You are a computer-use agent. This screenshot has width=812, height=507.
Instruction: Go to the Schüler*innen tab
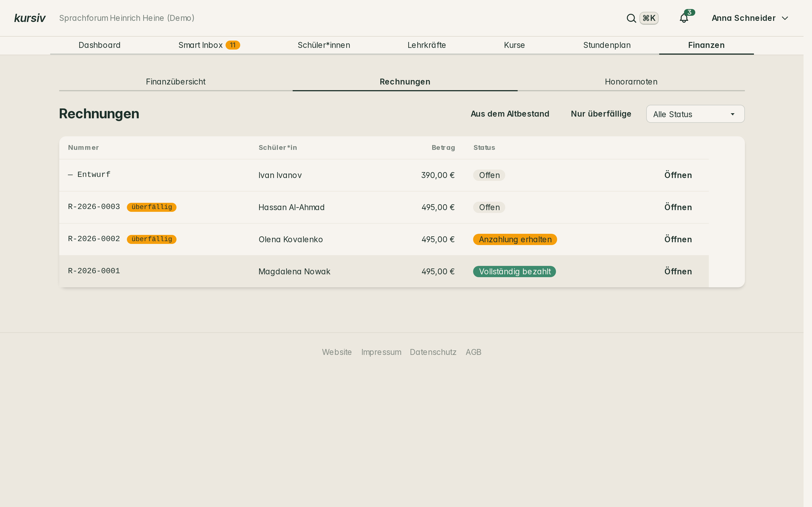324,45
